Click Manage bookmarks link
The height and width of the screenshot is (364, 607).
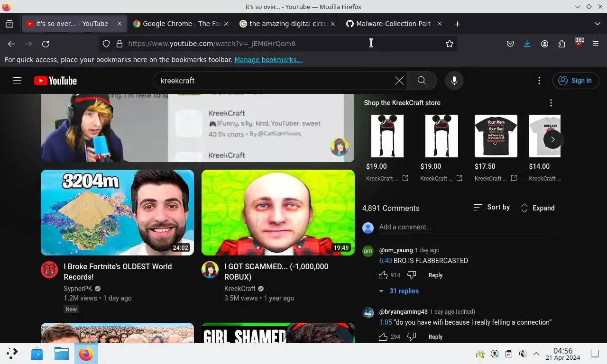click(268, 60)
